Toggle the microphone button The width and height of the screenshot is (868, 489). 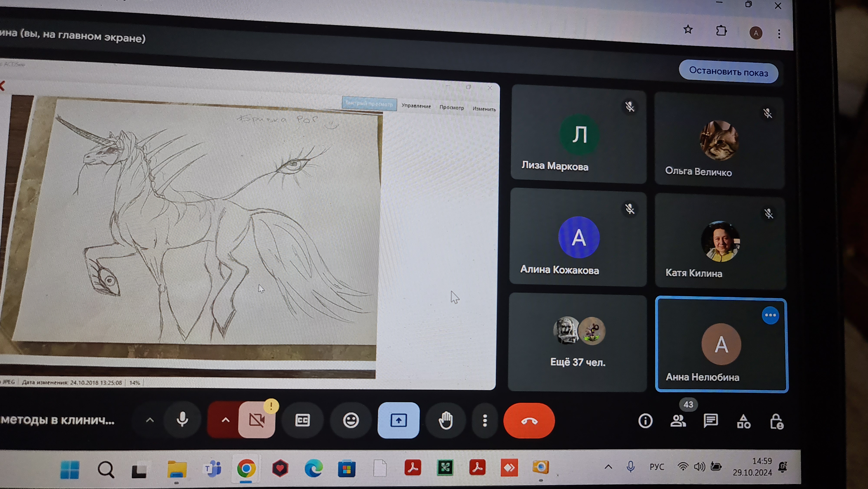(x=182, y=420)
